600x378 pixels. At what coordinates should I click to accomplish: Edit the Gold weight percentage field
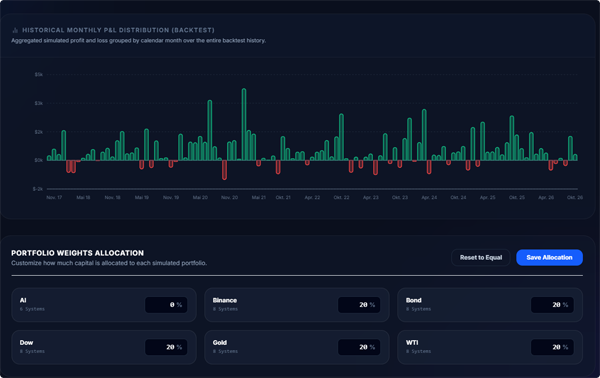359,347
